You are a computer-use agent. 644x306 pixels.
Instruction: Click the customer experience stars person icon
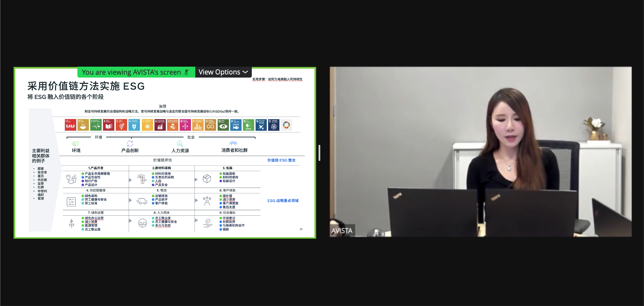207,201
